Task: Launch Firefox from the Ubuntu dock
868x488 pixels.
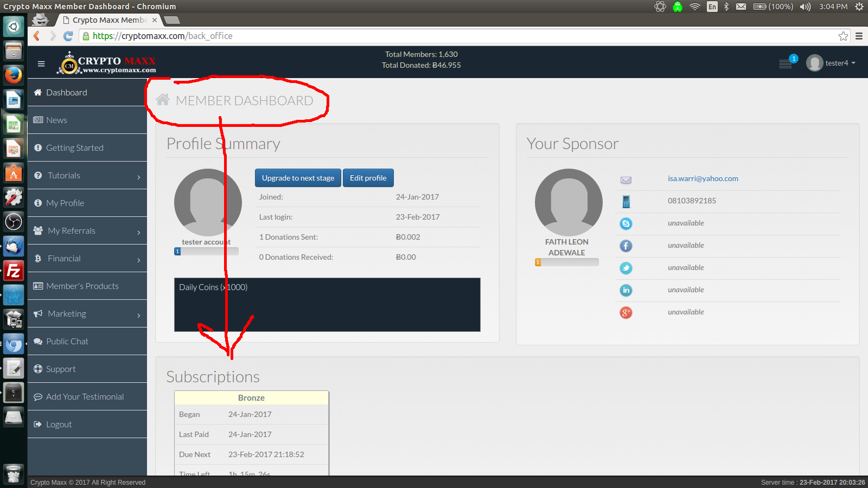Action: click(x=14, y=75)
